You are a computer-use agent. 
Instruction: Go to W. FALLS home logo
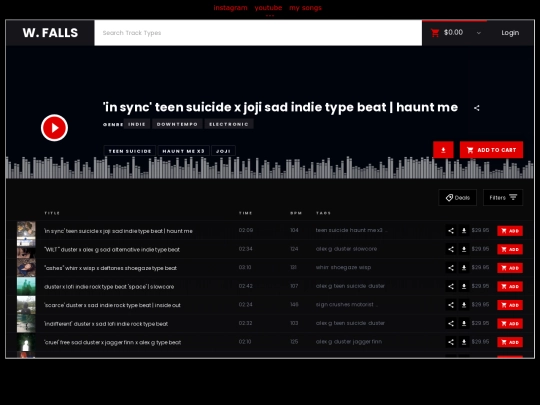click(50, 33)
